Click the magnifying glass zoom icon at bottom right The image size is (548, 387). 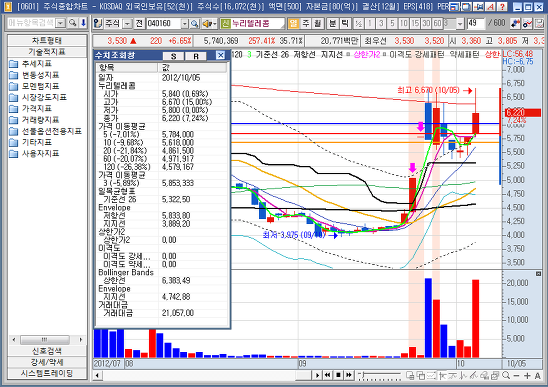[x=506, y=375]
